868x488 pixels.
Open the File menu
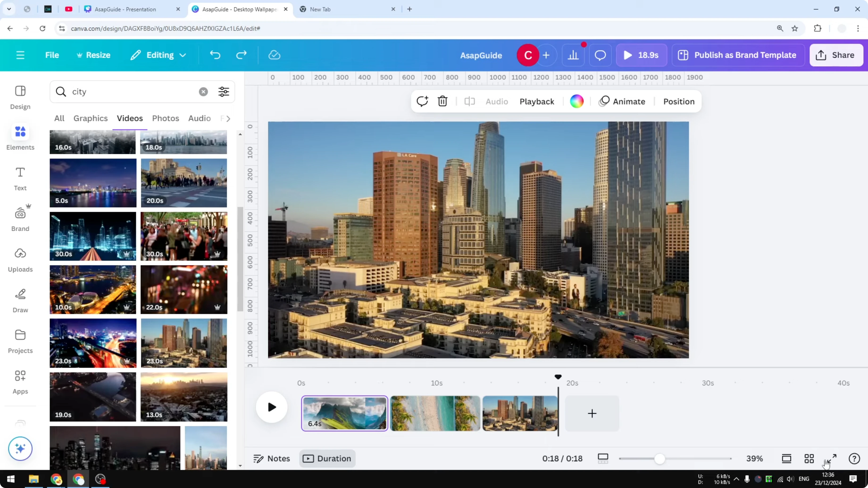[52, 55]
